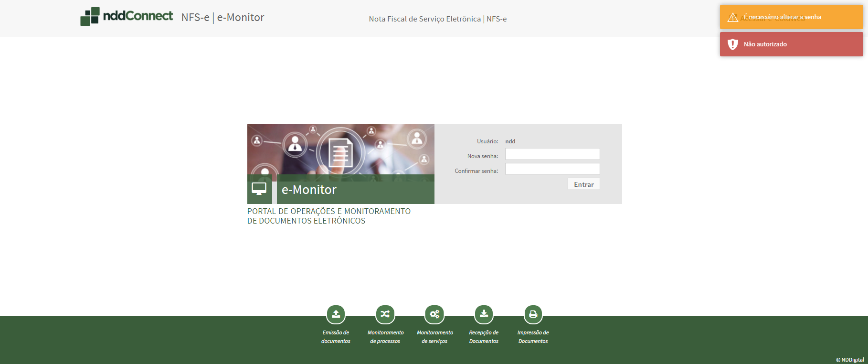Open the Impressão de Documentos printer icon
Viewport: 868px width, 364px height.
pos(533,314)
